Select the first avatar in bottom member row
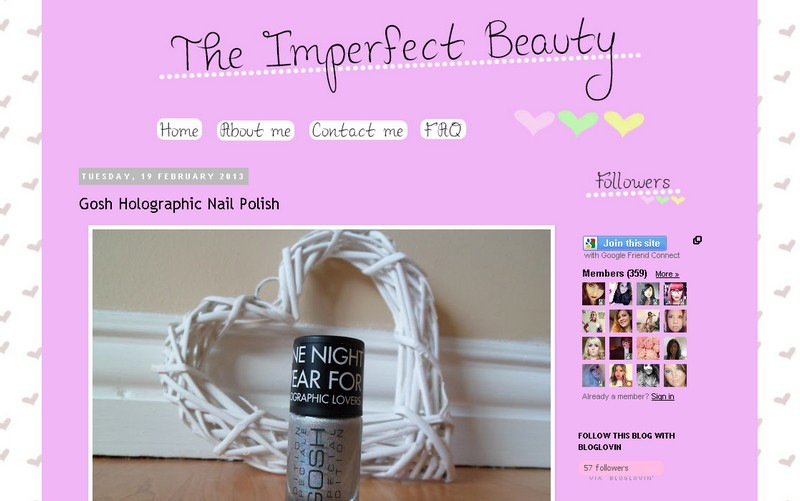 [x=593, y=375]
